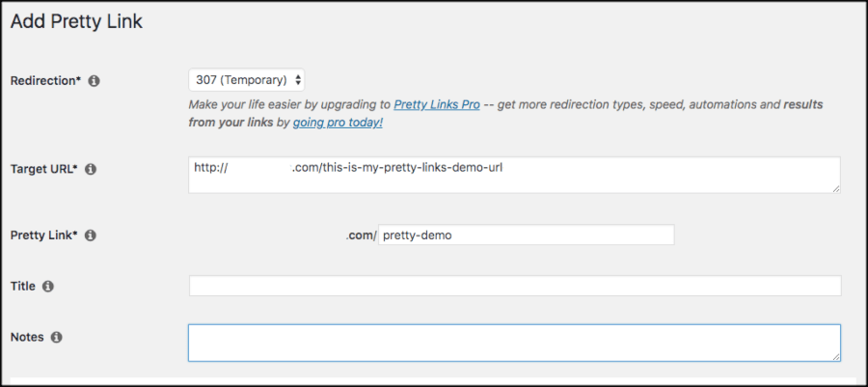
Task: Click the info icon beside Redirection
Action: click(95, 81)
